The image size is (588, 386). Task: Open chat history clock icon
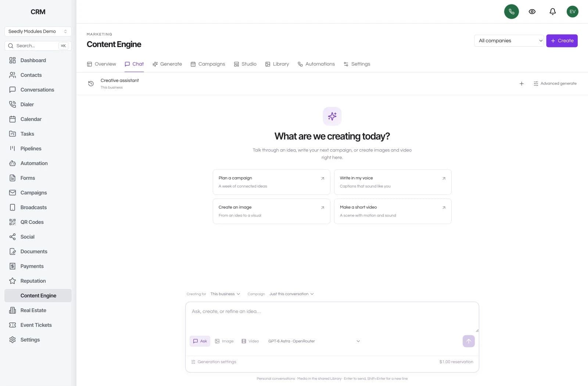point(91,83)
